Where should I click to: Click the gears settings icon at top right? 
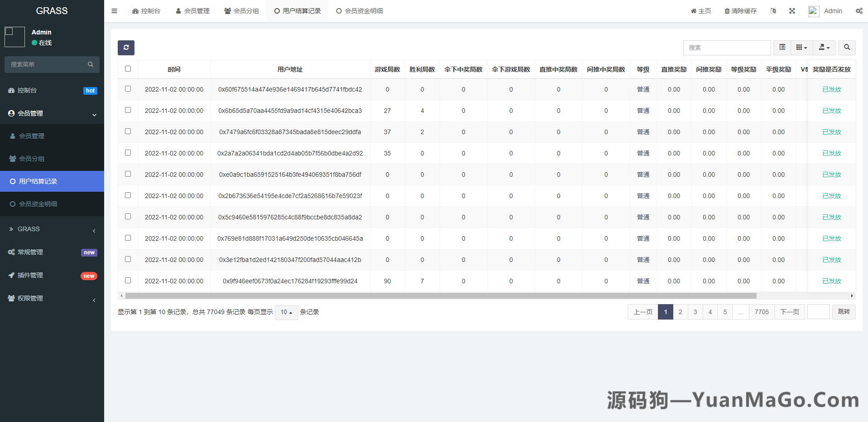859,10
